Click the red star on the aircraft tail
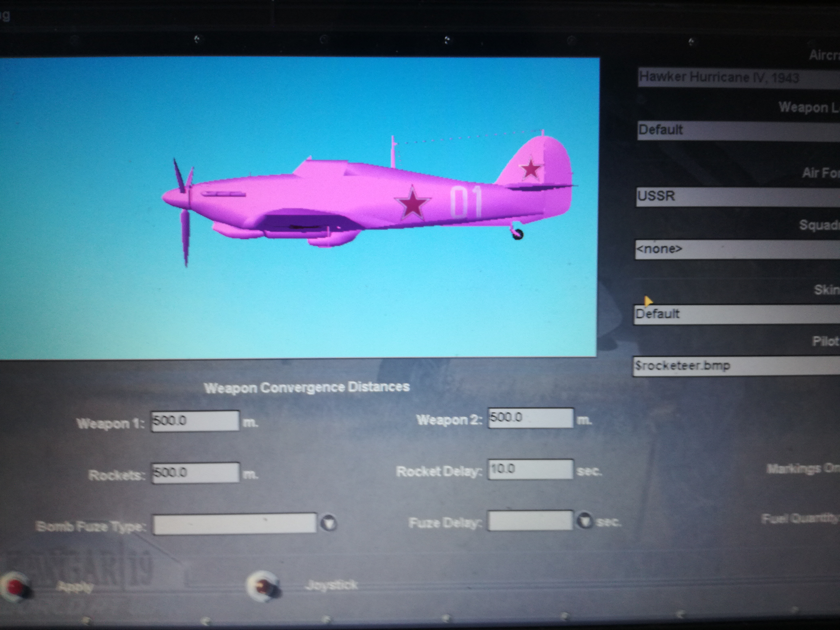Image resolution: width=840 pixels, height=630 pixels. (530, 169)
